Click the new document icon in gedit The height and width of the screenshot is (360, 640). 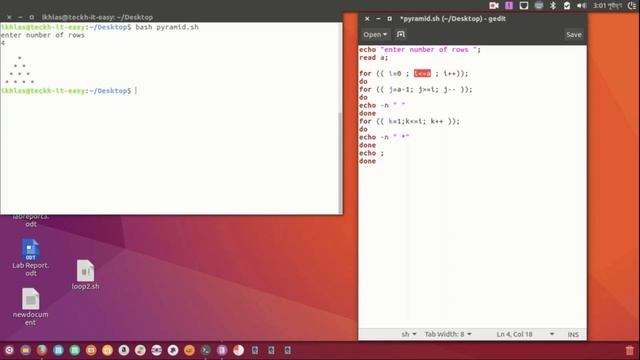pos(401,35)
